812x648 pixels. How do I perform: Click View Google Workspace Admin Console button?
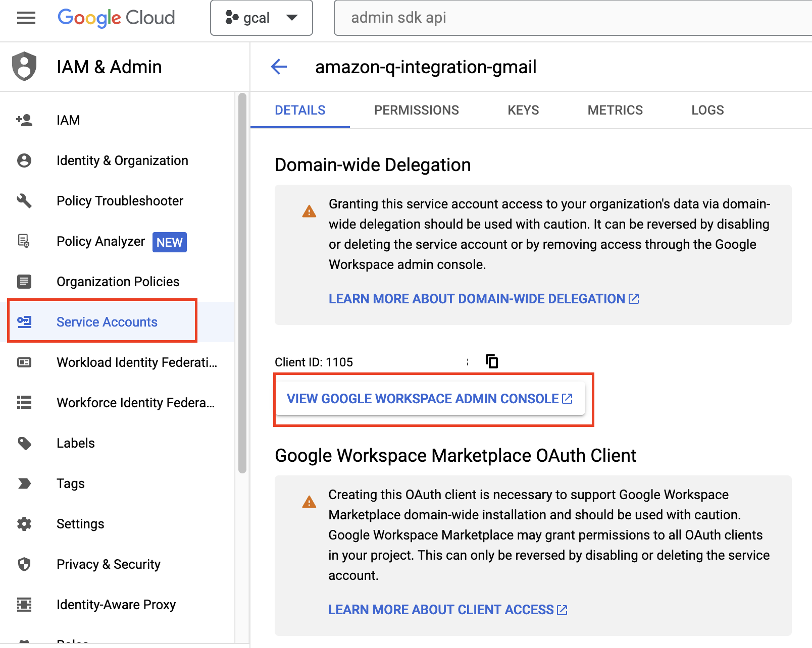click(x=430, y=399)
